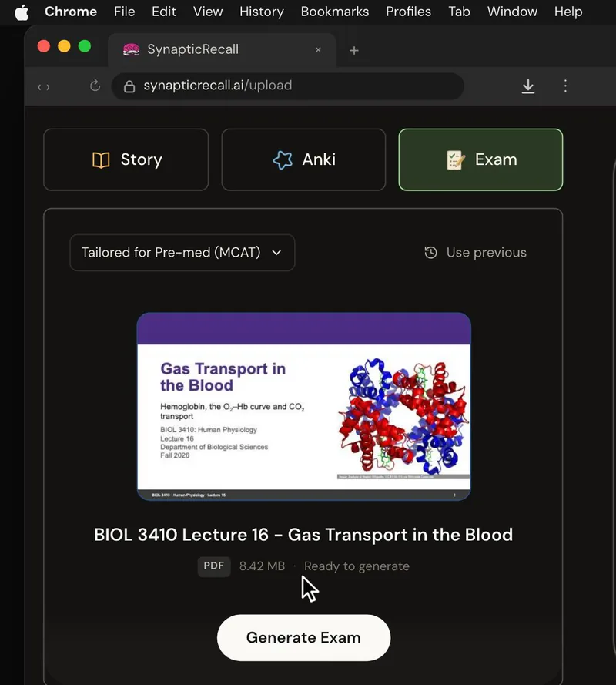Select the Exam mode
Image resolution: width=616 pixels, height=685 pixels.
pyautogui.click(x=480, y=159)
